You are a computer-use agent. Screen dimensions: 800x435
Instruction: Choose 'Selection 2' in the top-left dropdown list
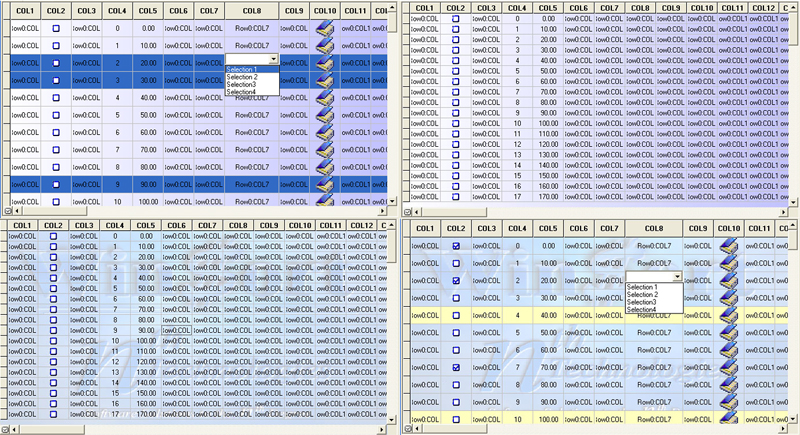click(x=242, y=78)
